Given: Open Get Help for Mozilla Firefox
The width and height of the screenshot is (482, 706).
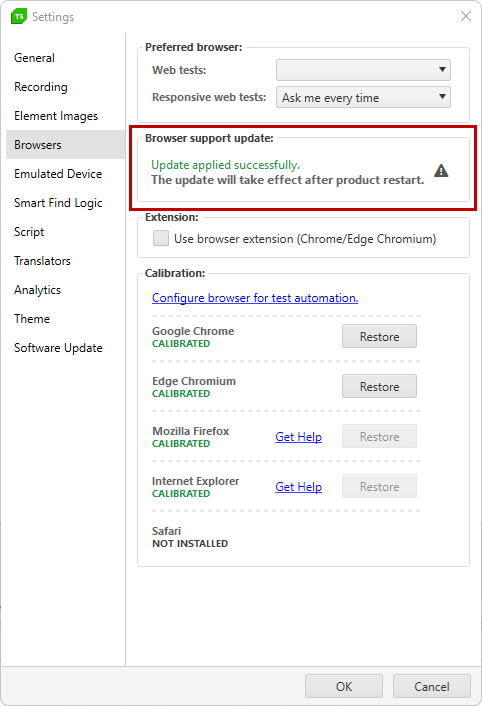Looking at the screenshot, I should click(298, 437).
